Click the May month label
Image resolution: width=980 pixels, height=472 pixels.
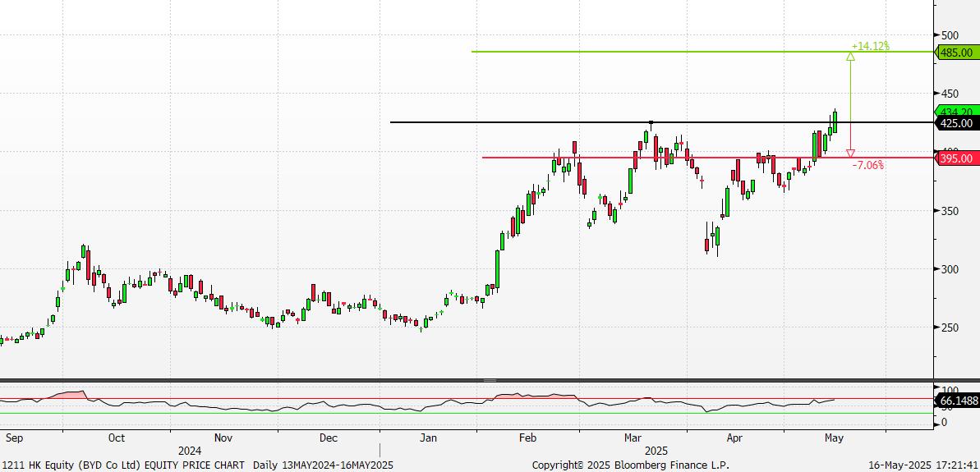(834, 438)
